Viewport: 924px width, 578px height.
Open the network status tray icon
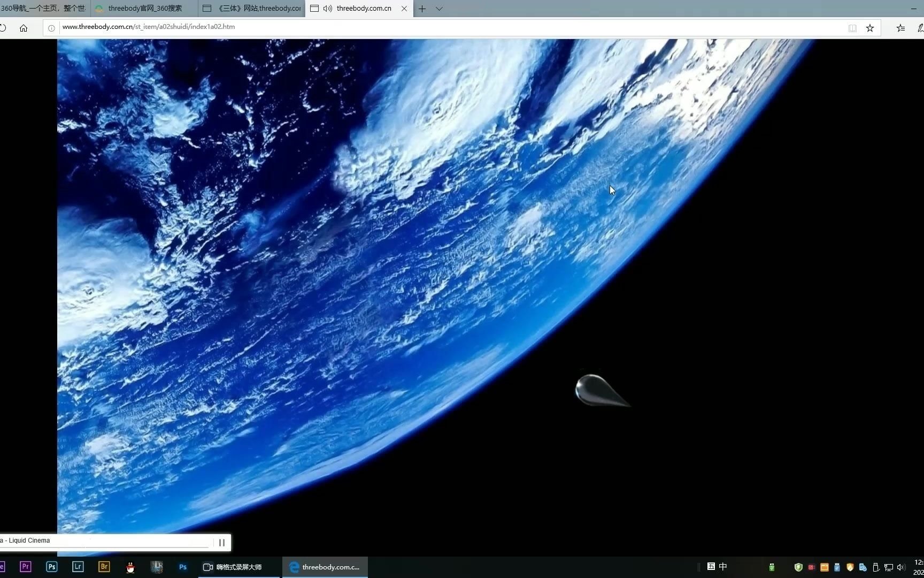(888, 567)
